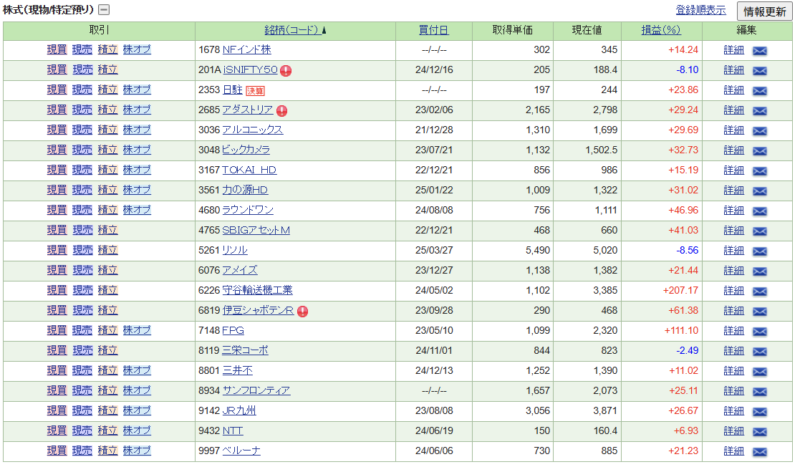Click envelope icon in 9432 NTT row
This screenshot has height=467, width=800.
pos(760,432)
